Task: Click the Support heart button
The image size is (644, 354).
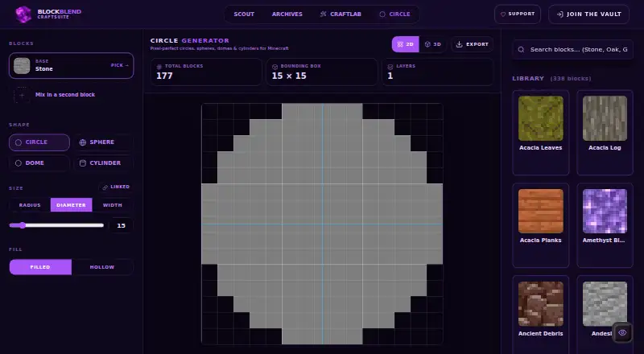Action: coord(517,14)
